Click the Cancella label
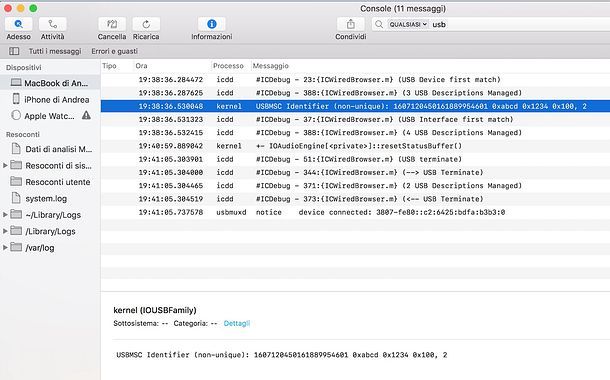The height and width of the screenshot is (380, 610). (112, 37)
